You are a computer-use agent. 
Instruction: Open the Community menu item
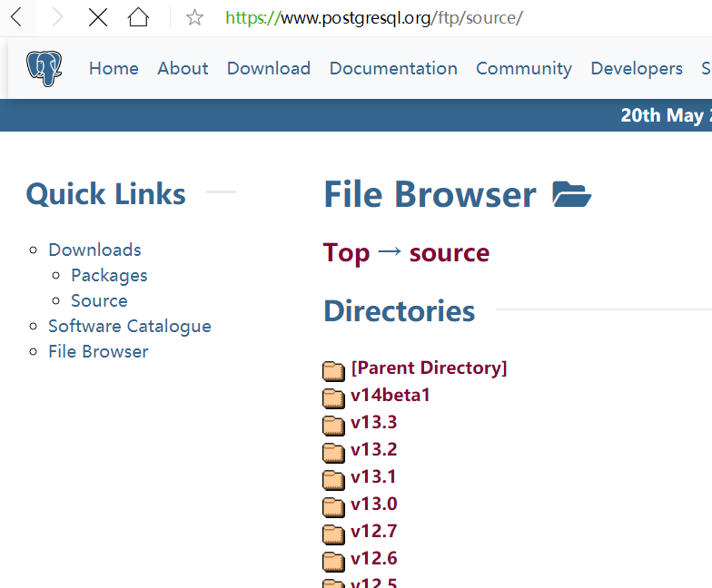[x=523, y=69]
